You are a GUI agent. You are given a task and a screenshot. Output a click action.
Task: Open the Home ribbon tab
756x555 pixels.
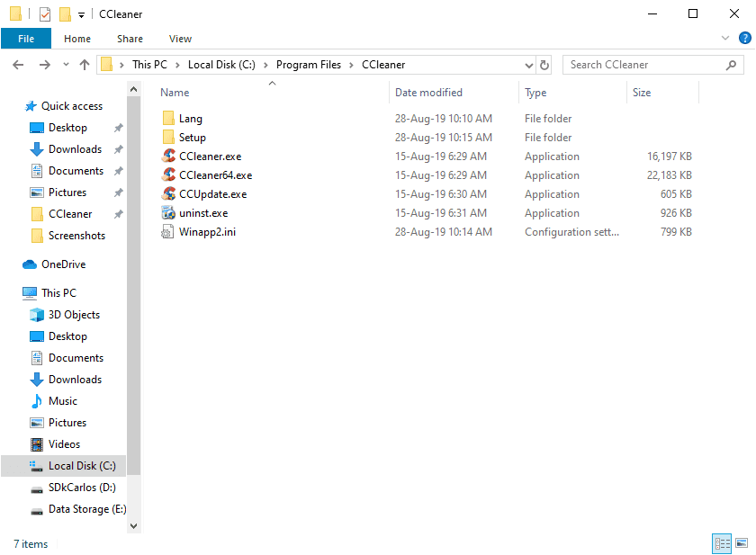77,39
